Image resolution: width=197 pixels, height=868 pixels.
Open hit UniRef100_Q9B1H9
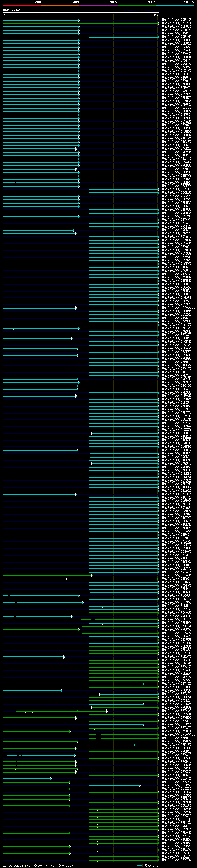[177, 37]
